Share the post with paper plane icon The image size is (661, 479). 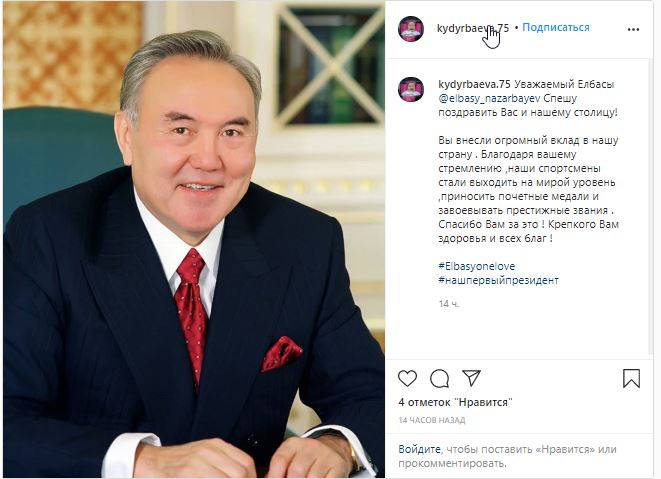coord(471,378)
